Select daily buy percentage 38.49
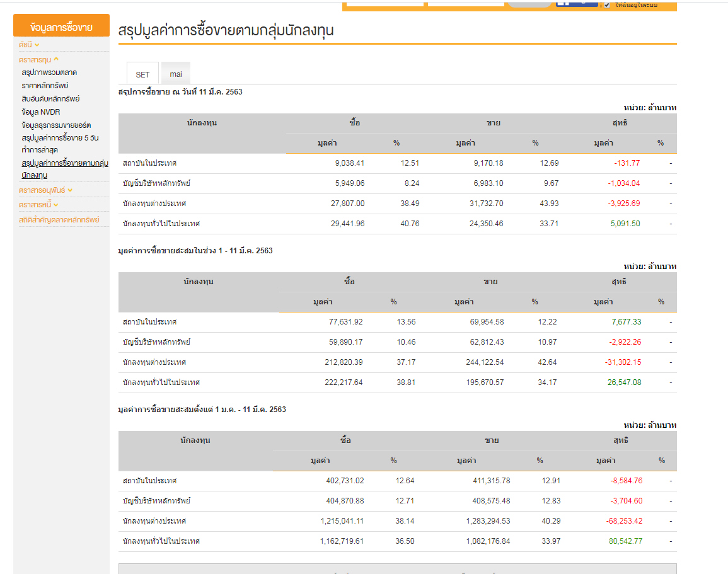 click(x=410, y=204)
